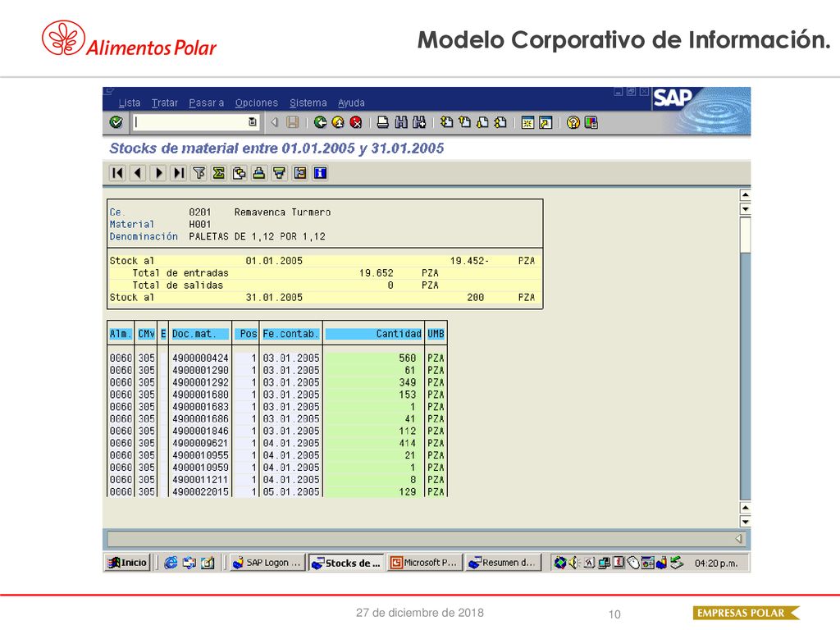Select document number 4900022015

click(200, 492)
